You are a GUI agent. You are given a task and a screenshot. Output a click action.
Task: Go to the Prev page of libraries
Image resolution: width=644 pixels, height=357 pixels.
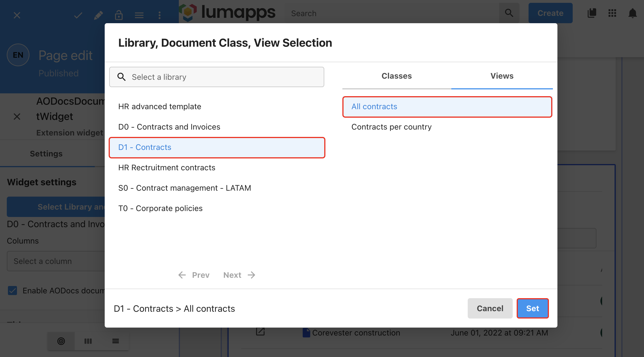(194, 275)
